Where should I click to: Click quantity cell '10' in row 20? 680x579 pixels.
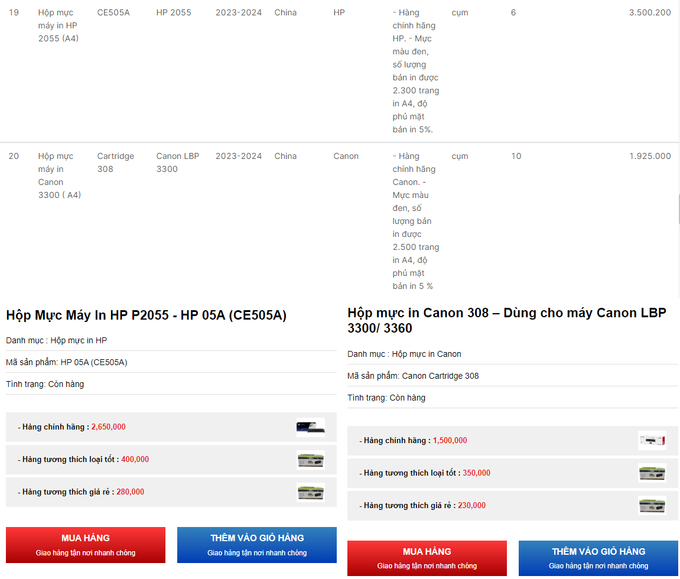coord(516,156)
